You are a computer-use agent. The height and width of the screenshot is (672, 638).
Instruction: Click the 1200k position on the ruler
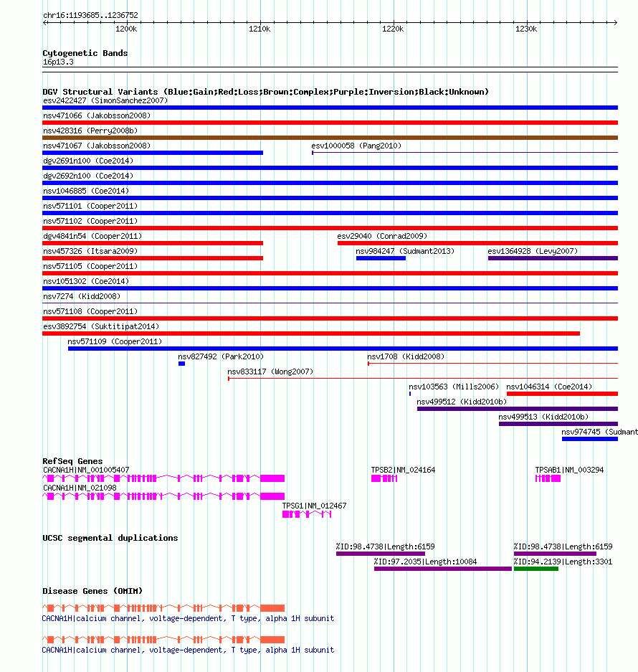click(x=126, y=29)
